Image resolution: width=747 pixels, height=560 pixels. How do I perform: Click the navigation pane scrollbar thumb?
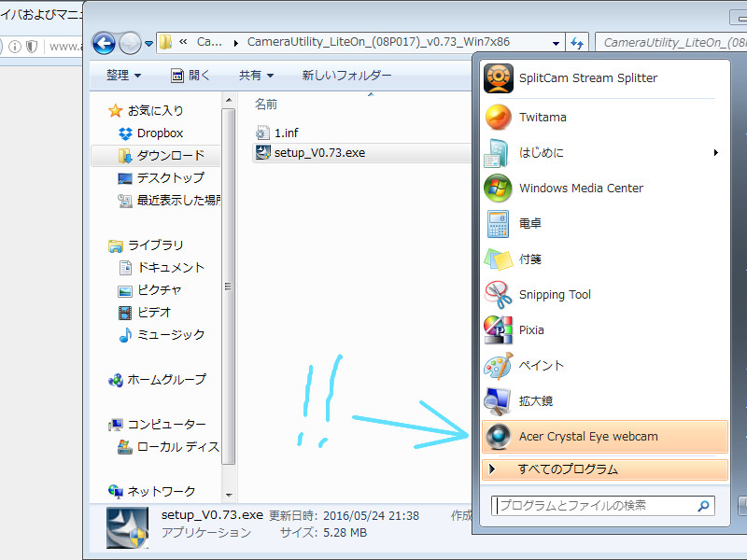(x=229, y=286)
